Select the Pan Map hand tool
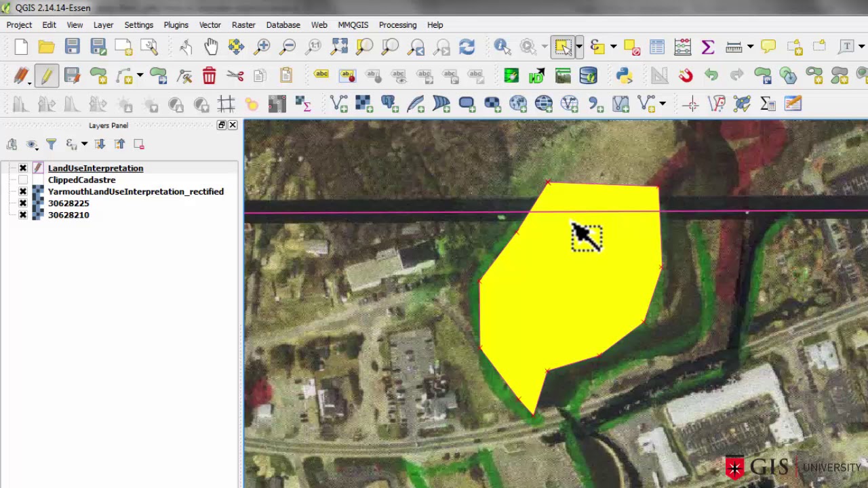Screen dimensions: 868x488 [211, 47]
